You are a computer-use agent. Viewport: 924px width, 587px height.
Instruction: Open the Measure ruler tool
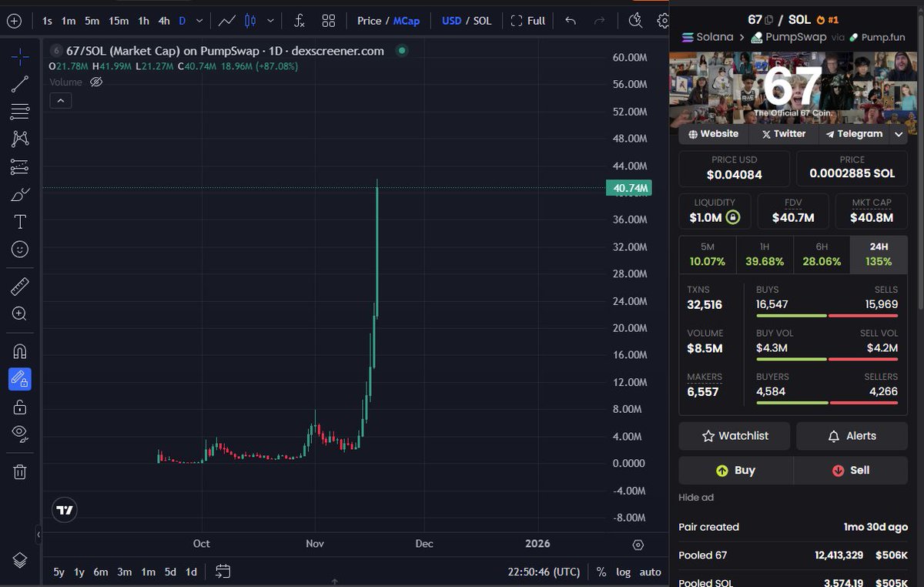pos(21,286)
